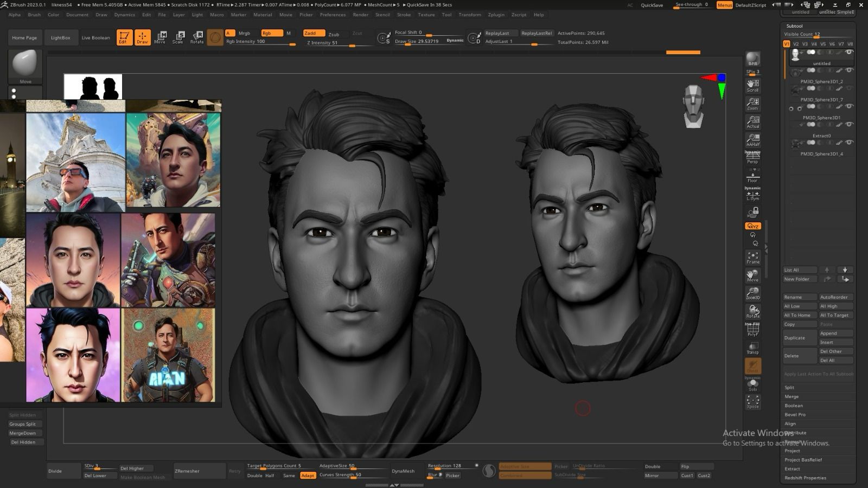Click the Duplicate subtool button
The height and width of the screenshot is (488, 868).
pos(800,338)
